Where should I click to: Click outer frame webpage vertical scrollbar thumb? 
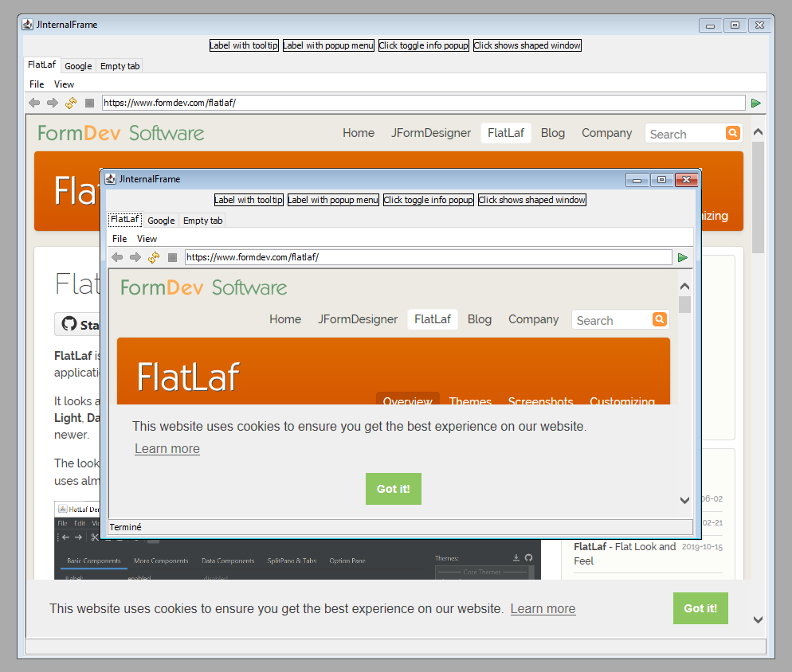tap(758, 197)
